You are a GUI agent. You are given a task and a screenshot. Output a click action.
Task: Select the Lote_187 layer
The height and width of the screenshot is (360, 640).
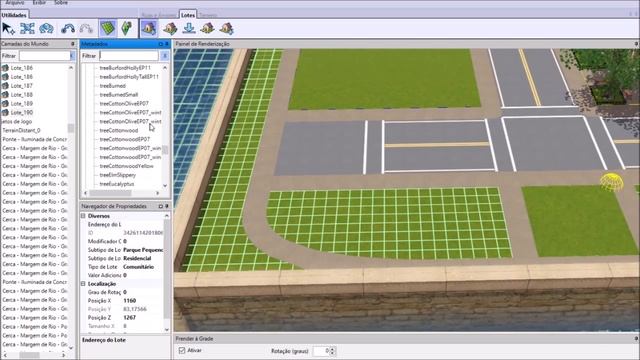[22, 86]
